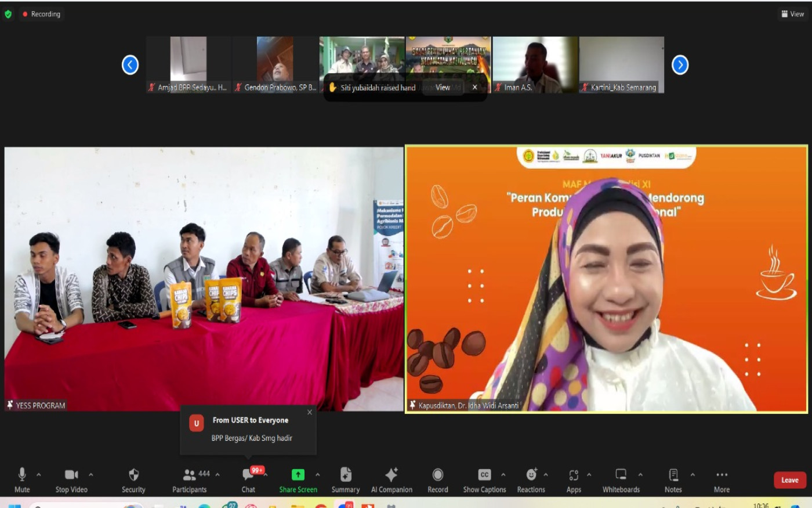This screenshot has width=812, height=508.
Task: Click View on the raised hand notification
Action: (443, 88)
